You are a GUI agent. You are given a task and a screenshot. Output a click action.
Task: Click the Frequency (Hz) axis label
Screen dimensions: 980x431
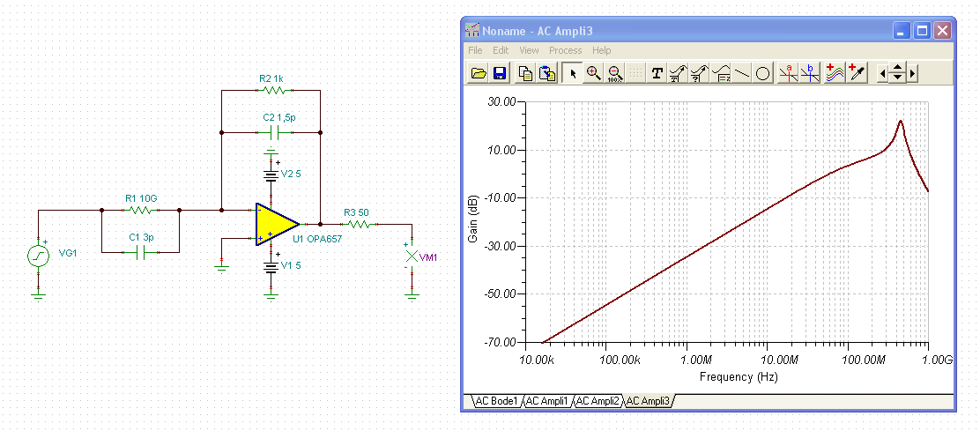(739, 376)
